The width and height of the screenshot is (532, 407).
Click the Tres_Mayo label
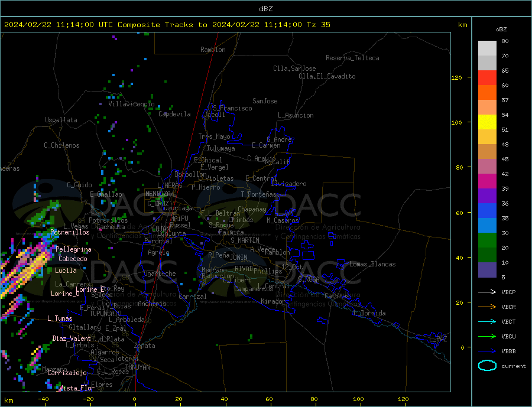[x=214, y=136]
